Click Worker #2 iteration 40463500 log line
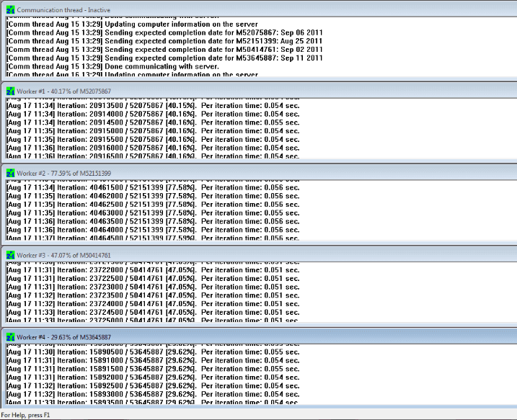The height and width of the screenshot is (420, 517). (x=153, y=221)
